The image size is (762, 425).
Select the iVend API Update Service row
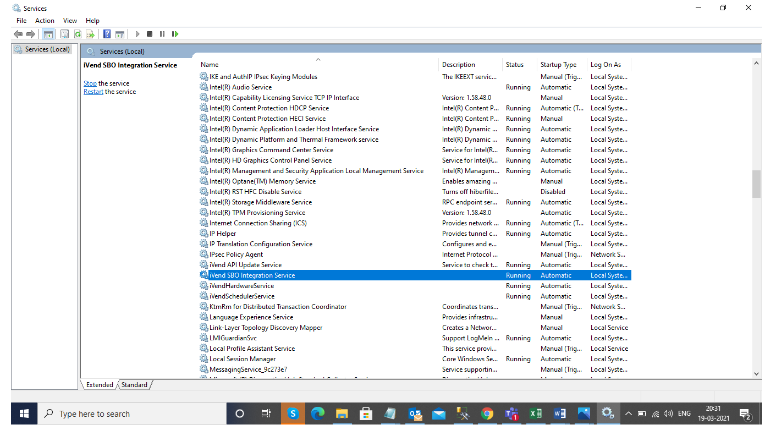[x=415, y=265]
